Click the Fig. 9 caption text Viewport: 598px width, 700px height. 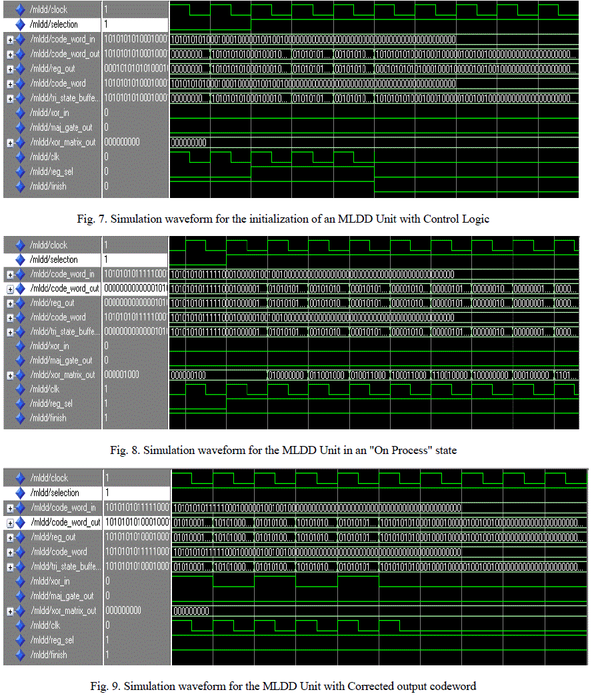tap(283, 685)
